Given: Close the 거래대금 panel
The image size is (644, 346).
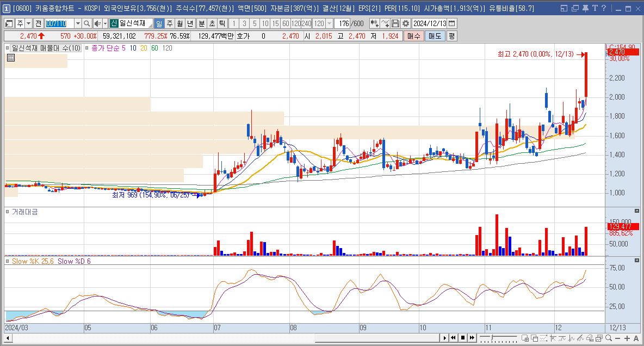Looking at the screenshot, I should [637, 211].
